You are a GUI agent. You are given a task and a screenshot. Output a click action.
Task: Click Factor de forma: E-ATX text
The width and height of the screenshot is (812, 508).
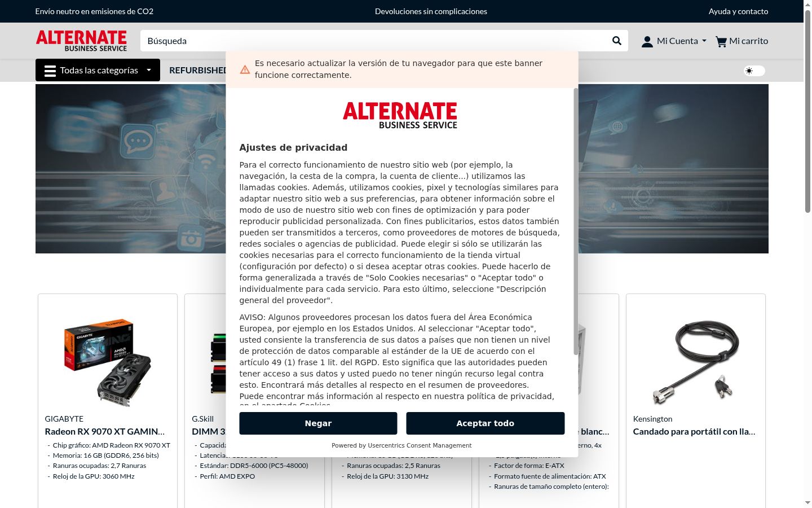[529, 466]
